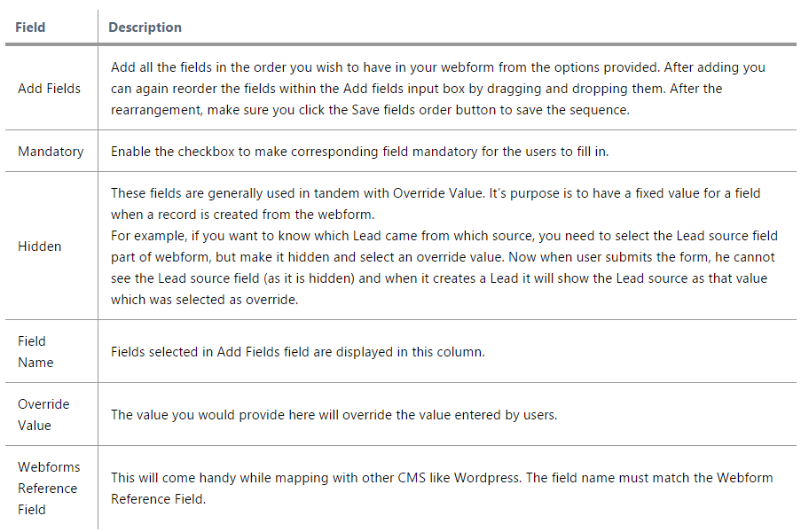Viewport: 801px width, 532px height.
Task: Click the Wordpress CMS mapping description
Action: tap(442, 488)
